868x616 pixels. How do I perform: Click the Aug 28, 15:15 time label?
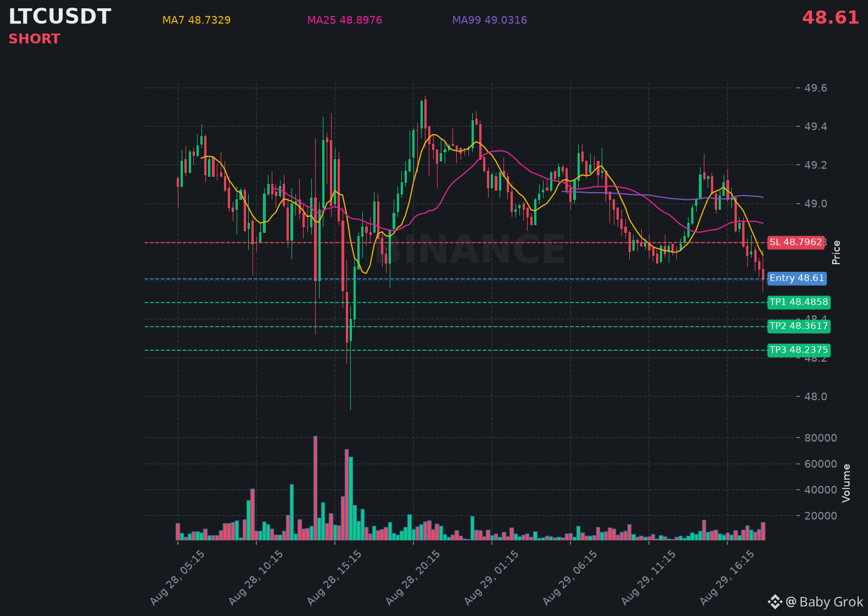coord(334,578)
